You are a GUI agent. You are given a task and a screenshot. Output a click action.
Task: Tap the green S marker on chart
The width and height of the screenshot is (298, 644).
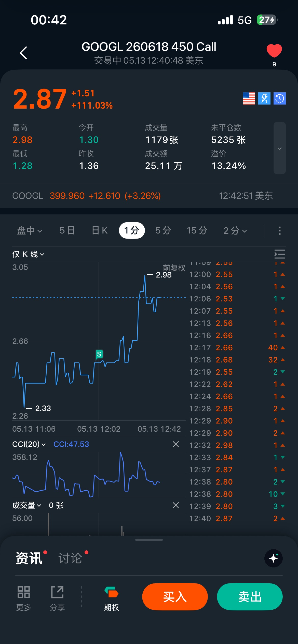[x=99, y=354]
